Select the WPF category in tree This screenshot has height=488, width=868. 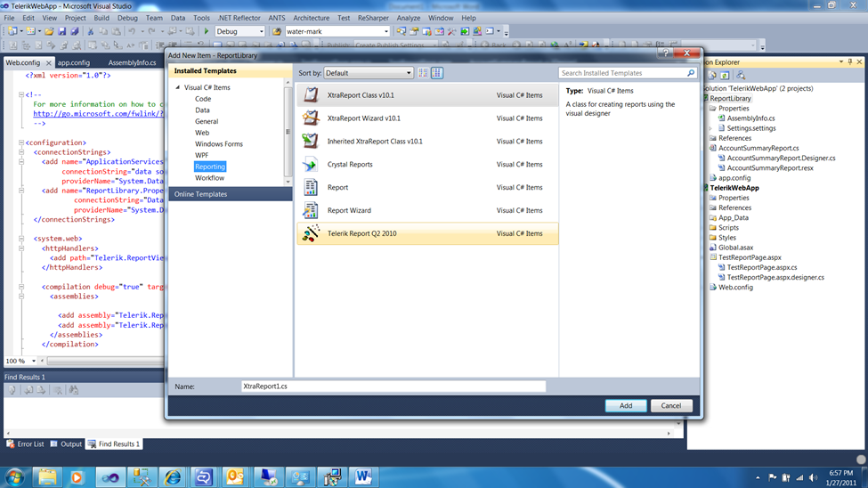(x=201, y=155)
